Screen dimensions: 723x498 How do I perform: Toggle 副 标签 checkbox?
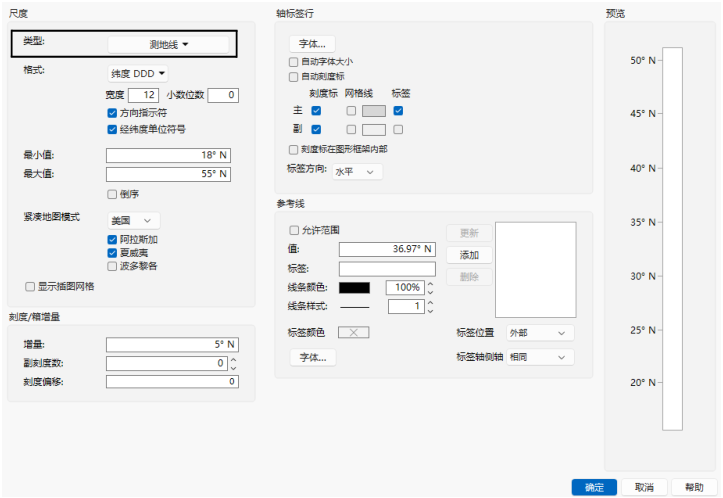[x=398, y=130]
